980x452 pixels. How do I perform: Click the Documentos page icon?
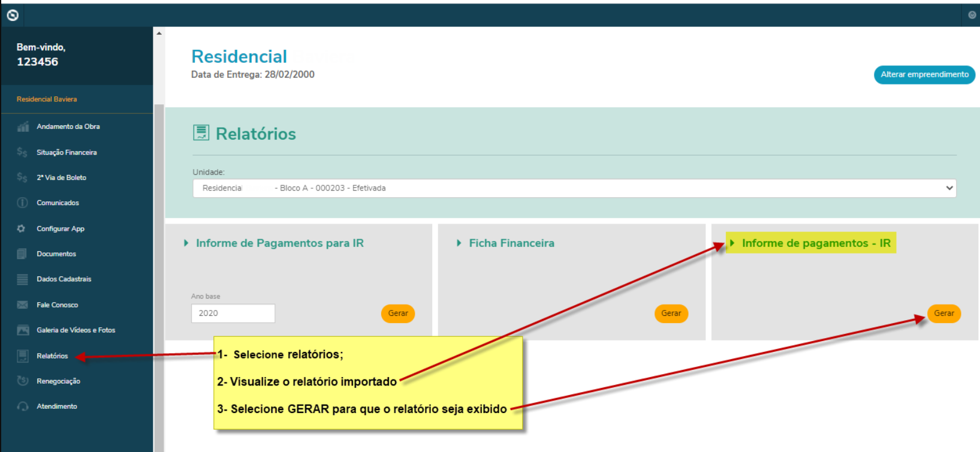22,254
